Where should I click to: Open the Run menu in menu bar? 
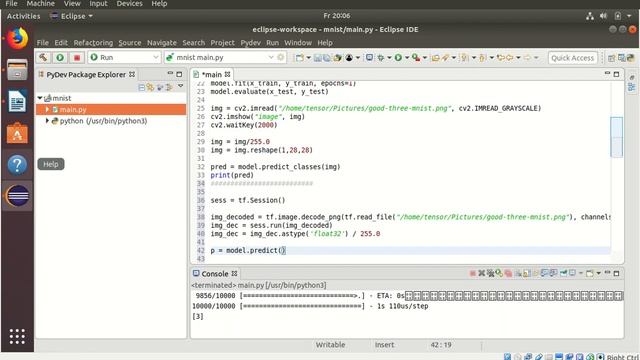[272, 43]
